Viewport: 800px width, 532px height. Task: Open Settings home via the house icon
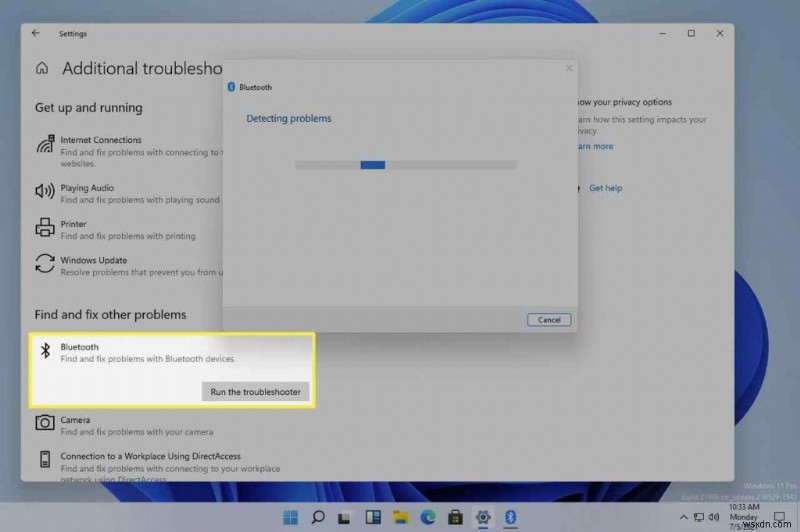[42, 68]
